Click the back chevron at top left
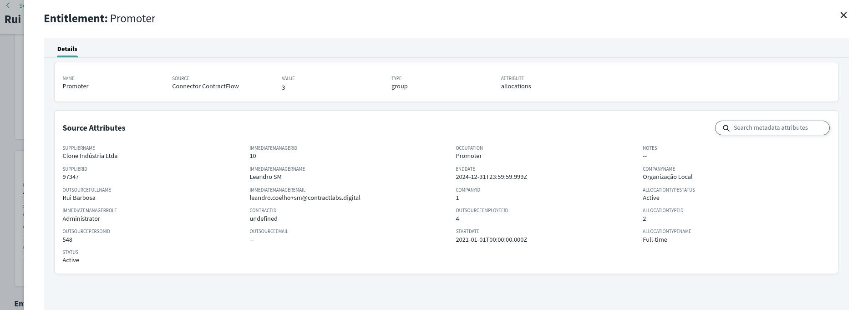The image size is (868, 310). tap(8, 5)
